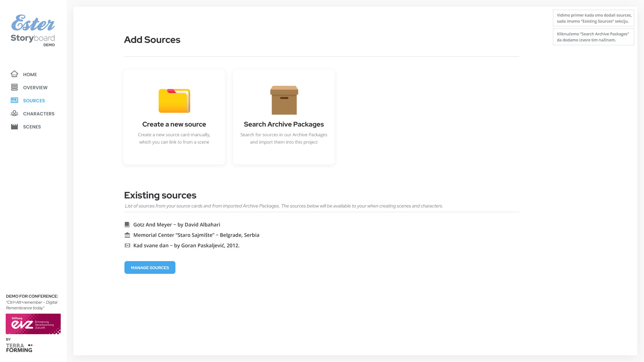Open the HOME menu item
The height and width of the screenshot is (362, 644).
pyautogui.click(x=30, y=74)
